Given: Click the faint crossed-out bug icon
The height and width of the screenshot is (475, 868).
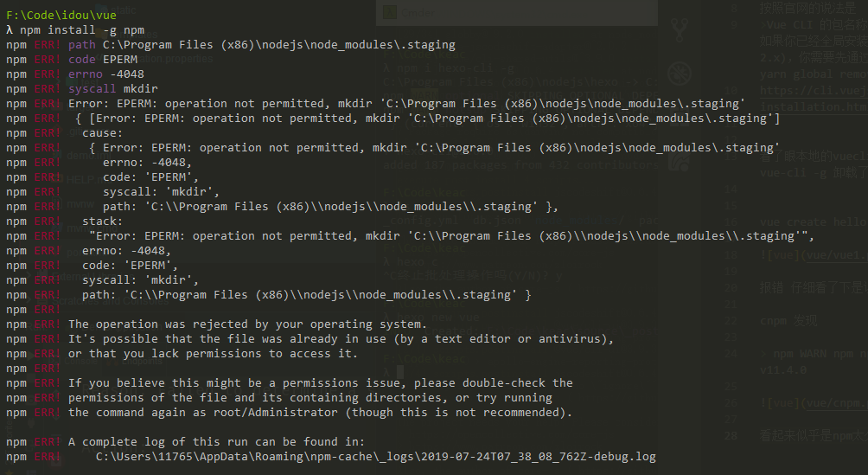Looking at the screenshot, I should click(680, 74).
